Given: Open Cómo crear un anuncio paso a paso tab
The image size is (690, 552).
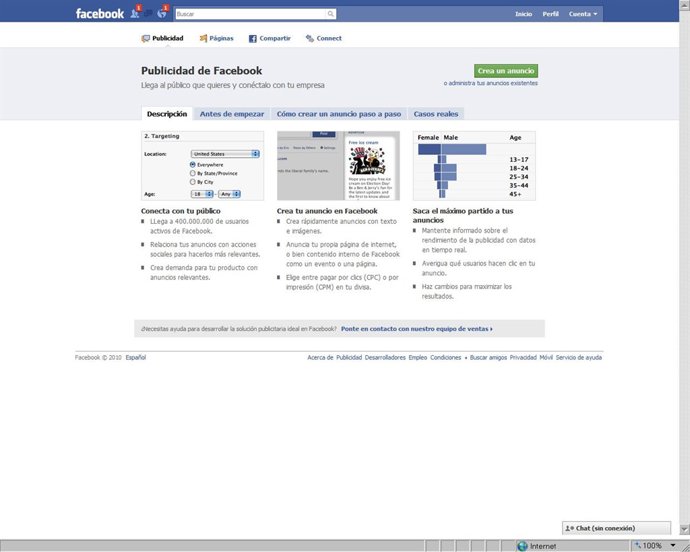Looking at the screenshot, I should (x=339, y=114).
